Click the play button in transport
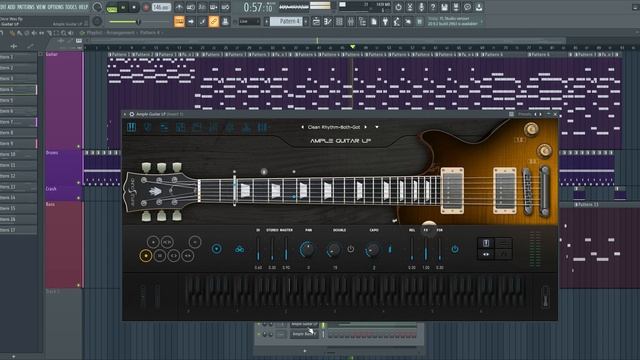Viewport: 640px width, 360px height. tap(123, 7)
